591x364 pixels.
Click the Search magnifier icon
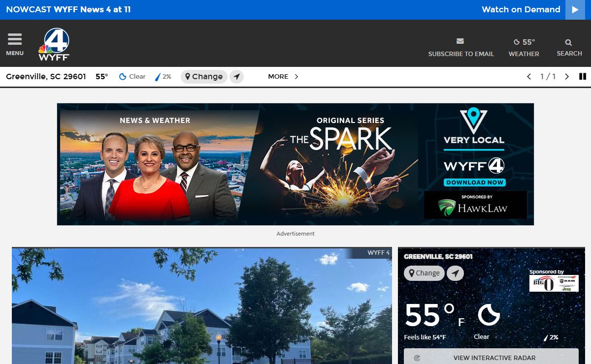tap(569, 43)
